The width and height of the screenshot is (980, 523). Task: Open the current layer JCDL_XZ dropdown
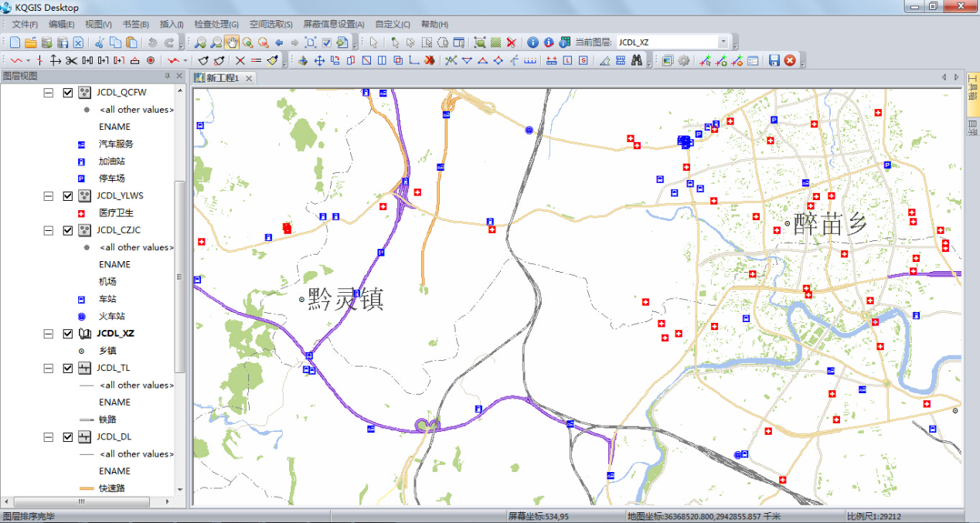point(723,42)
